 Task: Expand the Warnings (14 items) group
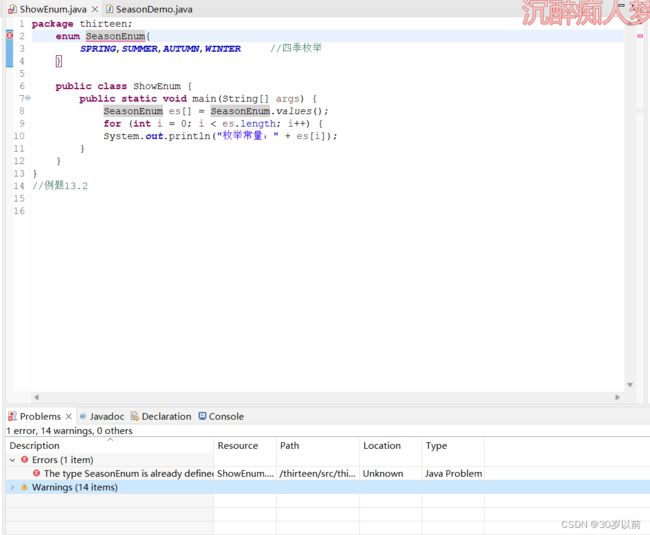click(x=12, y=487)
